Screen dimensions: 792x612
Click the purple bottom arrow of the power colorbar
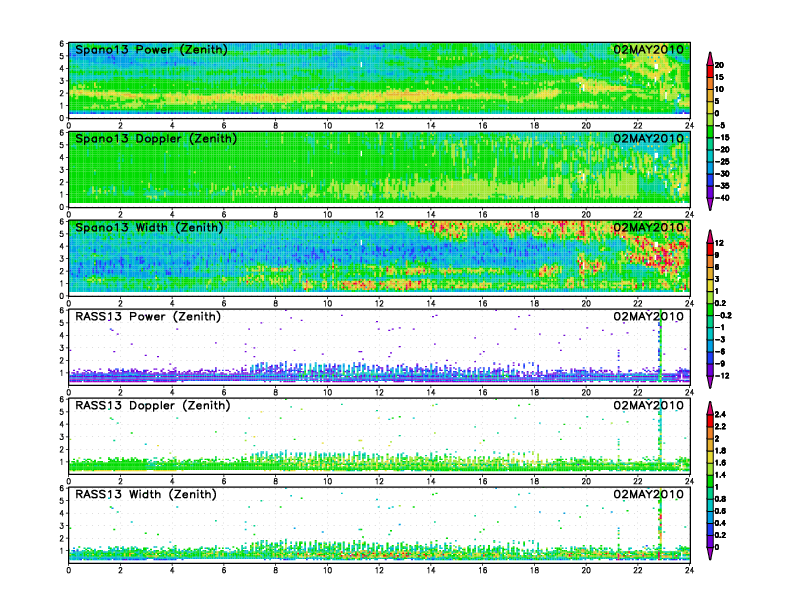710,204
